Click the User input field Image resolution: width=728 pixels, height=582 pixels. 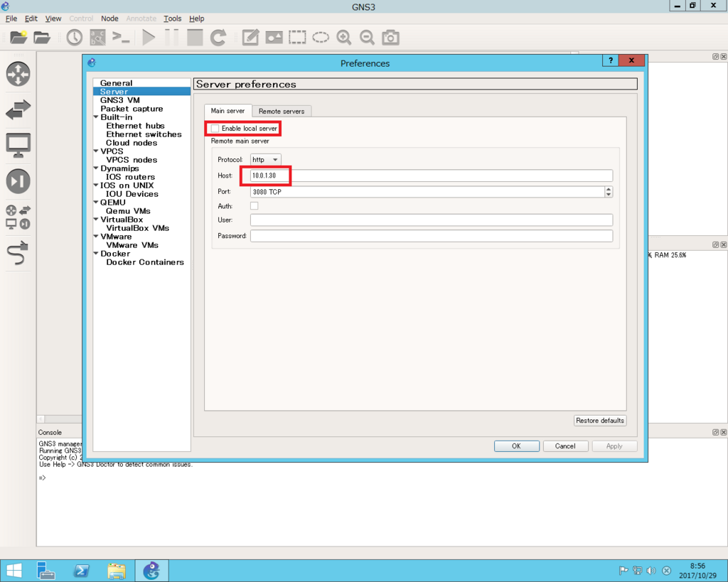click(432, 220)
